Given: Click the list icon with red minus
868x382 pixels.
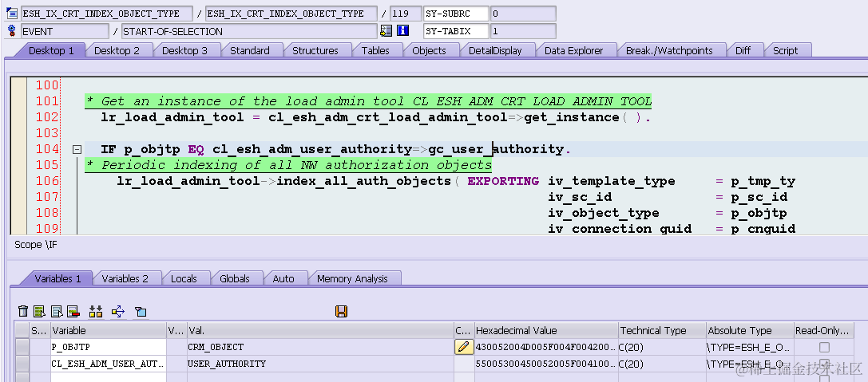Looking at the screenshot, I should click(x=73, y=312).
